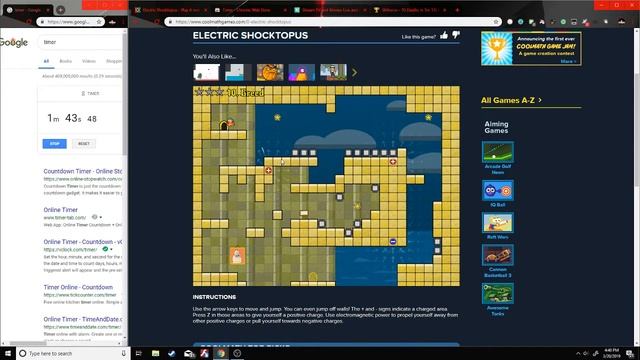
Task: Open a new tab in the coolmathgames window
Action: pyautogui.click(x=457, y=10)
